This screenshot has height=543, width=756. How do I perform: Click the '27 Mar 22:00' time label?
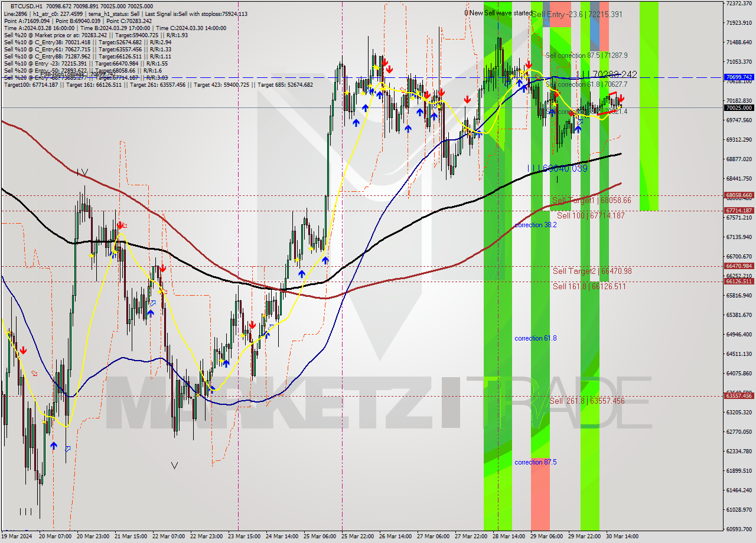click(471, 537)
